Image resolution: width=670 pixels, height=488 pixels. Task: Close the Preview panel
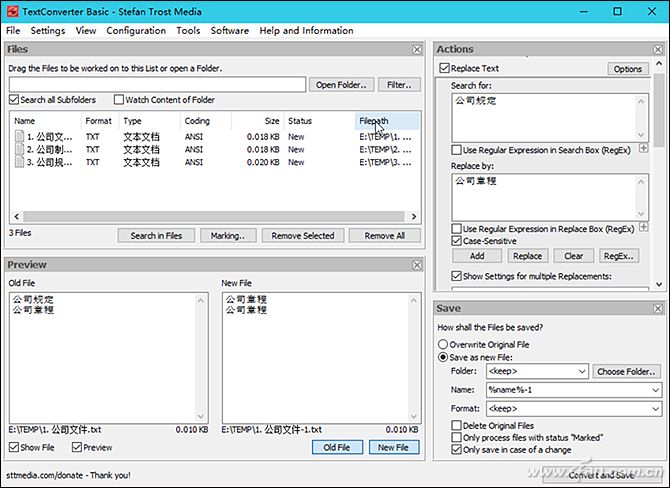click(x=417, y=265)
